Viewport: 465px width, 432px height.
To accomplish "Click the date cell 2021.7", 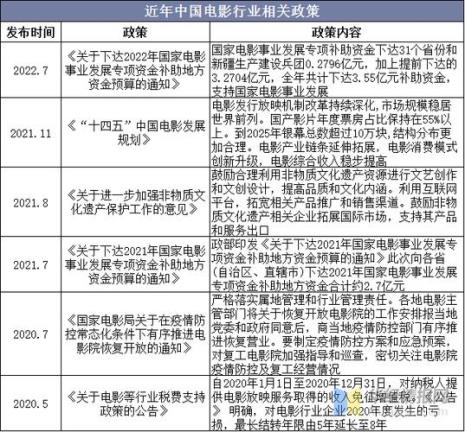I will tap(31, 265).
